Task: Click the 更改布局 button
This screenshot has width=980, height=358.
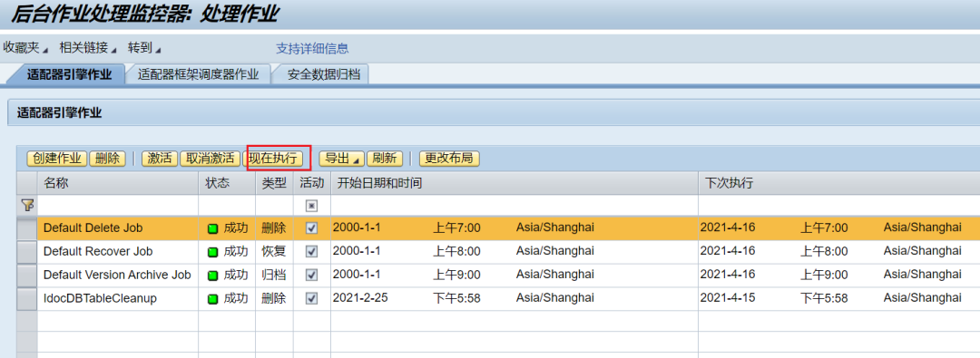Action: [449, 159]
